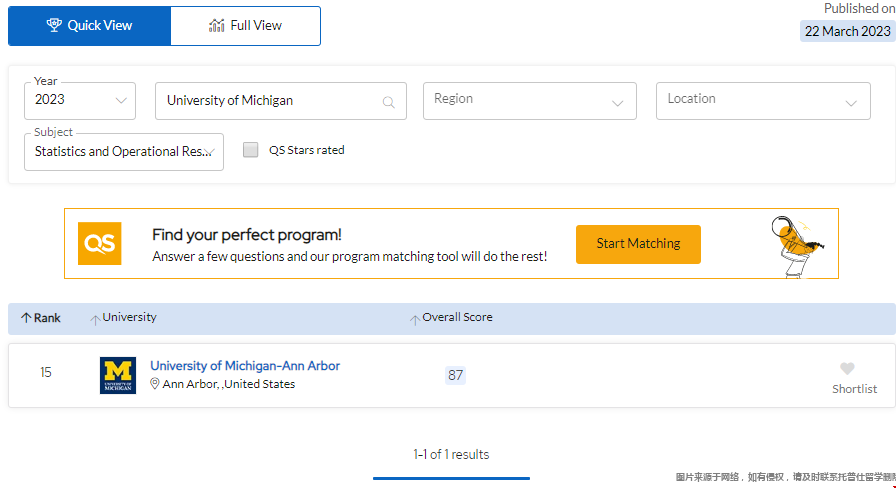Click the 22 March 2023 date badge
This screenshot has height=488, width=896.
(x=847, y=31)
